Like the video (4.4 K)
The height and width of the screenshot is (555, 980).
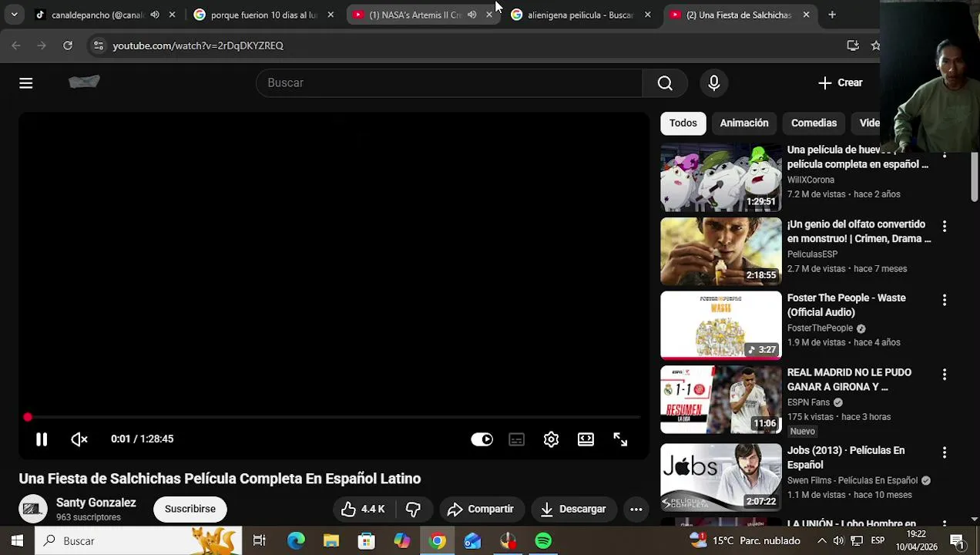pyautogui.click(x=363, y=509)
